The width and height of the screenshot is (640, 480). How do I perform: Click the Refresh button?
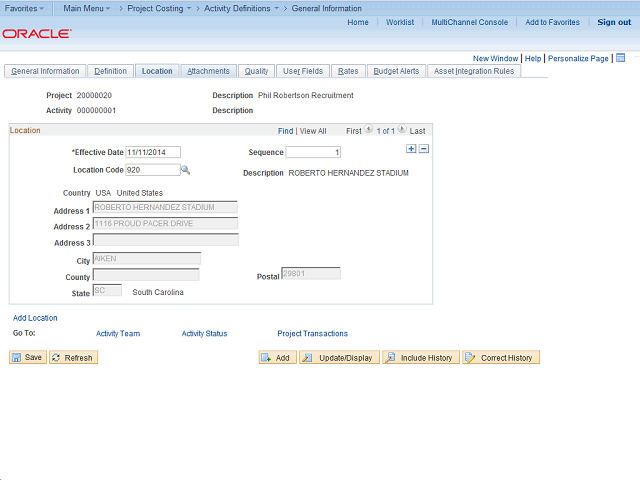pos(73,358)
